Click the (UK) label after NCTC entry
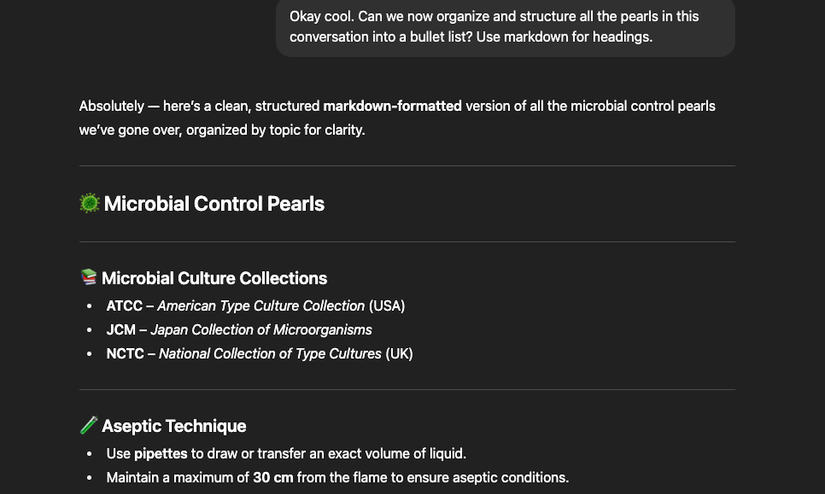 [x=399, y=353]
